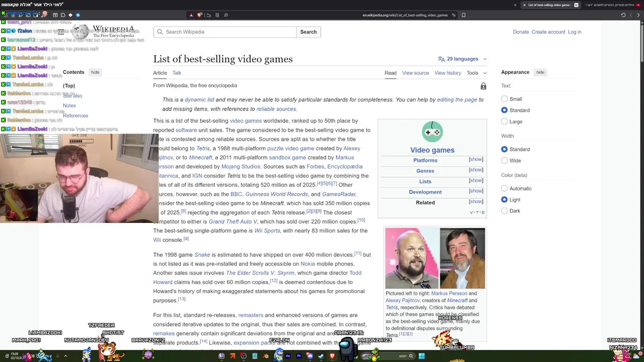The width and height of the screenshot is (644, 362).
Task: Switch to the Hebrew-titled browser tab
Action: pos(611,5)
